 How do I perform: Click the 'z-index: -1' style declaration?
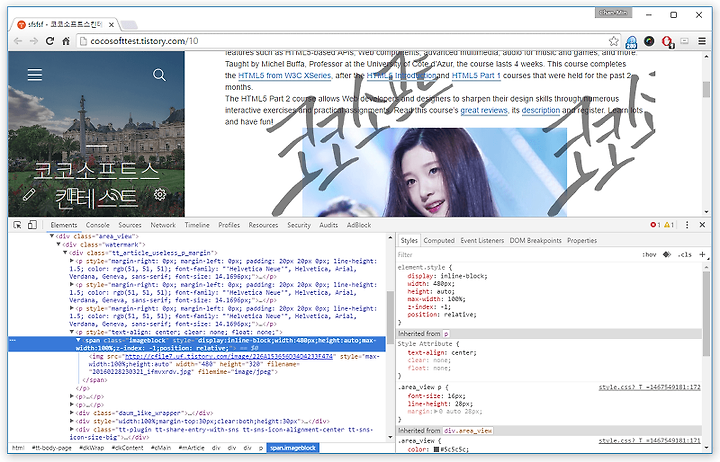coord(429,307)
